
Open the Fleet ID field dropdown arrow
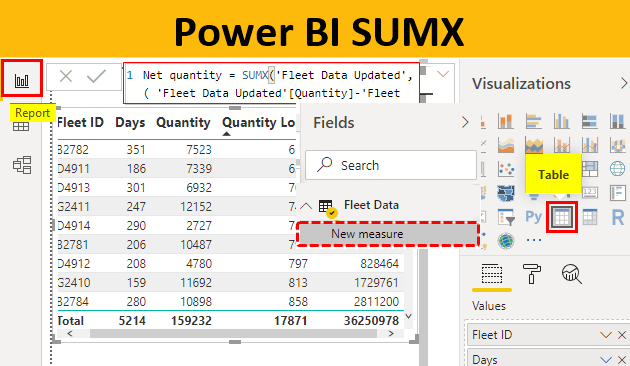pyautogui.click(x=606, y=335)
